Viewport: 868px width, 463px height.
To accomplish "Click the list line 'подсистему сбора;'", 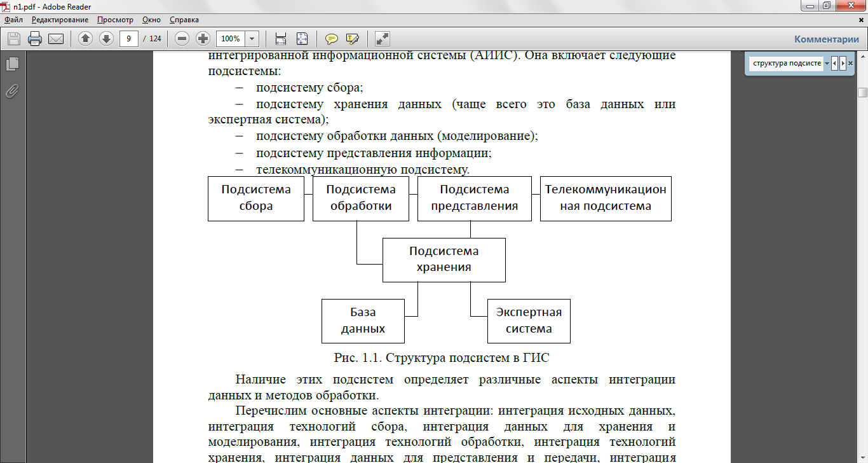I will (309, 87).
